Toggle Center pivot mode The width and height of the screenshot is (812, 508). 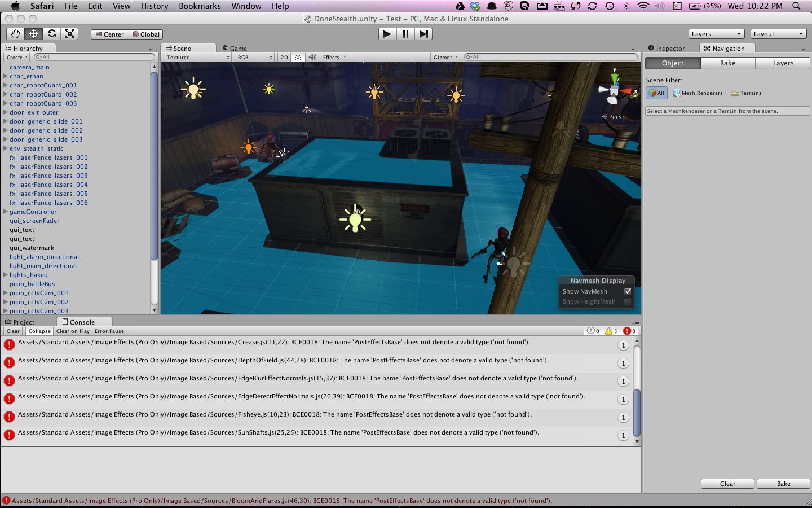coord(109,34)
